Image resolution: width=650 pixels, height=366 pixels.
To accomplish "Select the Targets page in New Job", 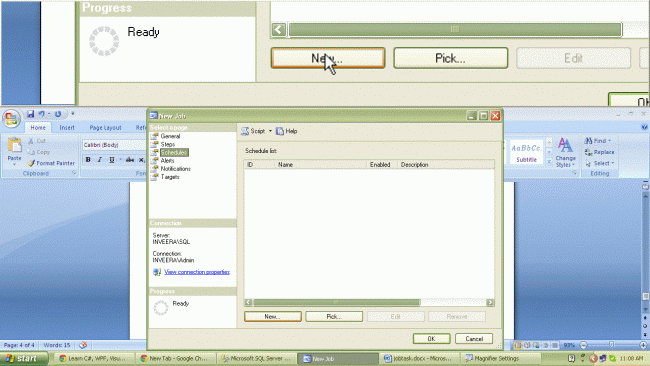I will [170, 177].
